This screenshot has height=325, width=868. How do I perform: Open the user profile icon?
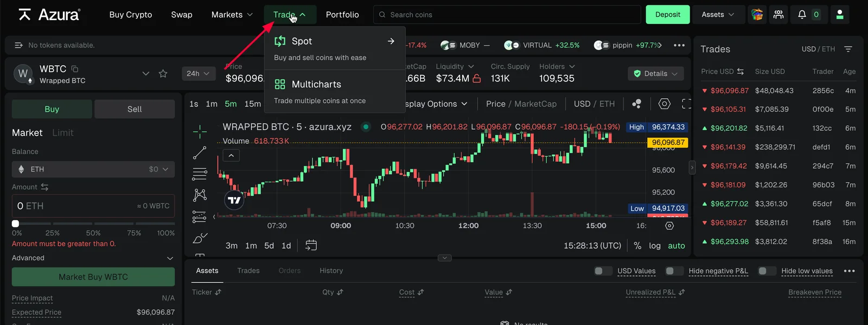(x=840, y=15)
